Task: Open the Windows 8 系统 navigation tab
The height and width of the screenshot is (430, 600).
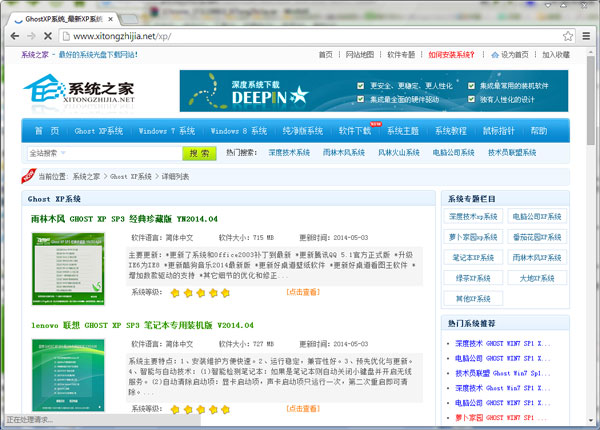Action: (x=239, y=131)
